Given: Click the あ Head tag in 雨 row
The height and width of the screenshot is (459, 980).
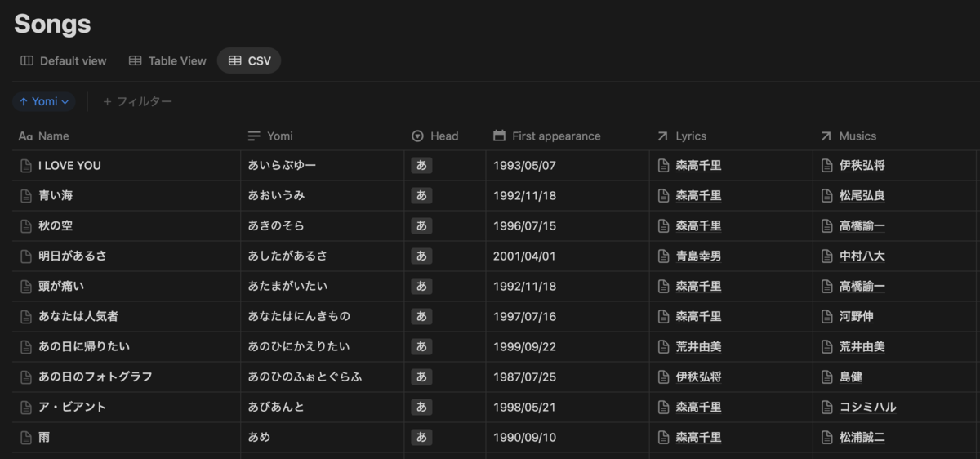Looking at the screenshot, I should (x=421, y=437).
